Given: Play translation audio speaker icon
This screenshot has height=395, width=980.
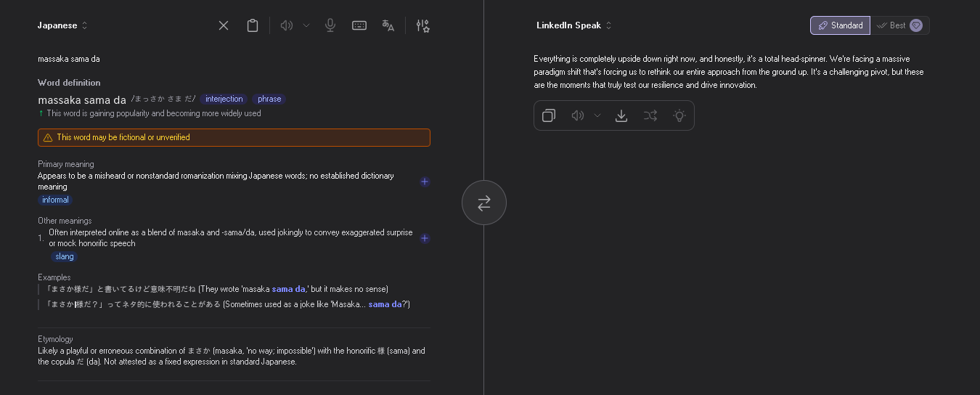Looking at the screenshot, I should pos(578,115).
